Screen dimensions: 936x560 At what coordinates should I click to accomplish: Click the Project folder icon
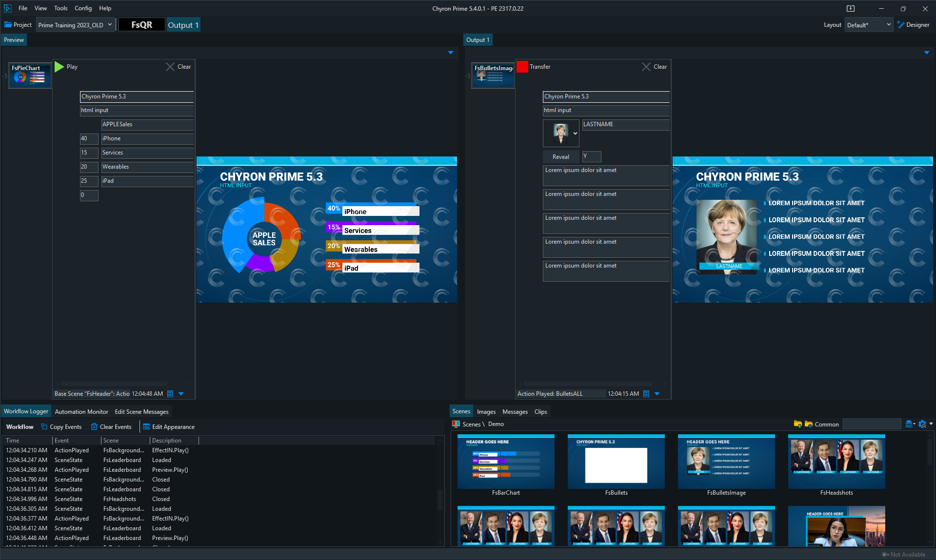coord(8,25)
